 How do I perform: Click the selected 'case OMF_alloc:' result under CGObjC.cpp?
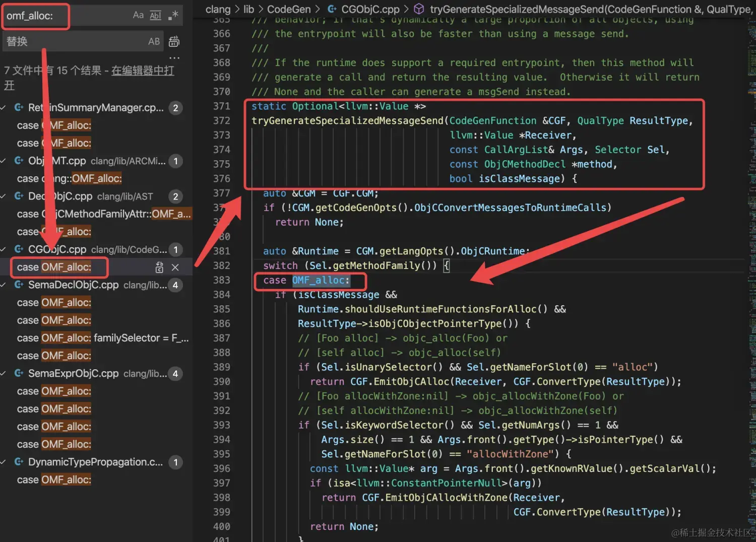click(54, 267)
